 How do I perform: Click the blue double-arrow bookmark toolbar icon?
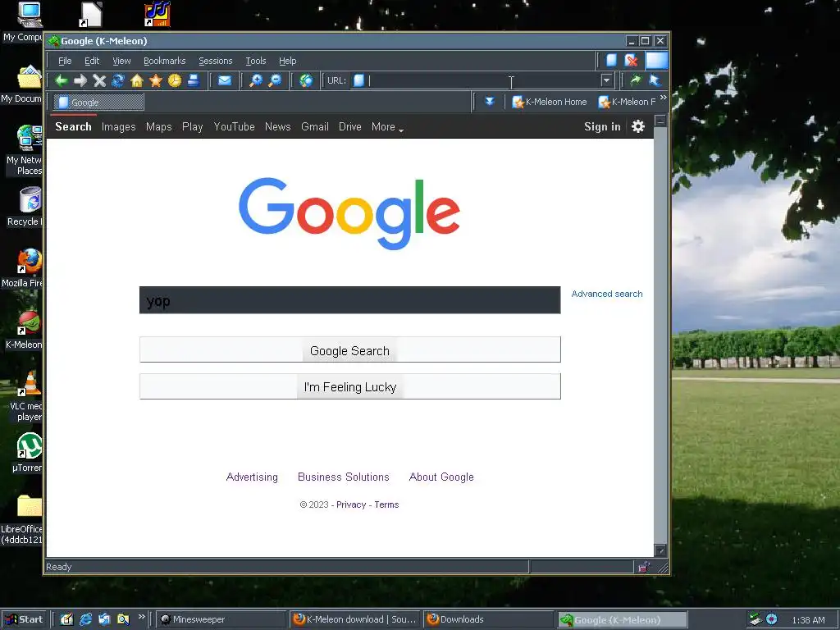click(x=489, y=101)
